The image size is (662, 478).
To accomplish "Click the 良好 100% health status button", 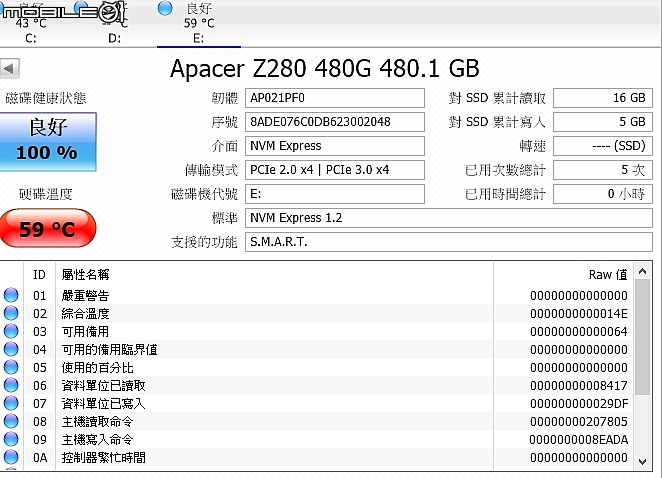I will [x=48, y=141].
